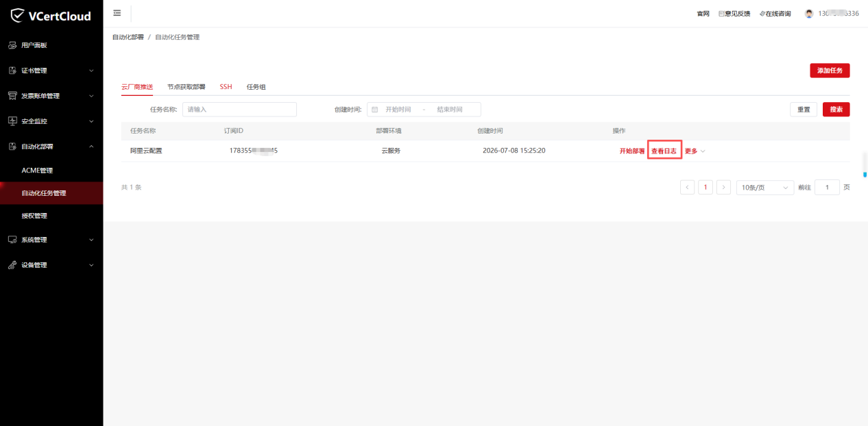Screen dimensions: 868x426
Task: Click the 证书管理 sidebar icon
Action: pyautogui.click(x=12, y=71)
